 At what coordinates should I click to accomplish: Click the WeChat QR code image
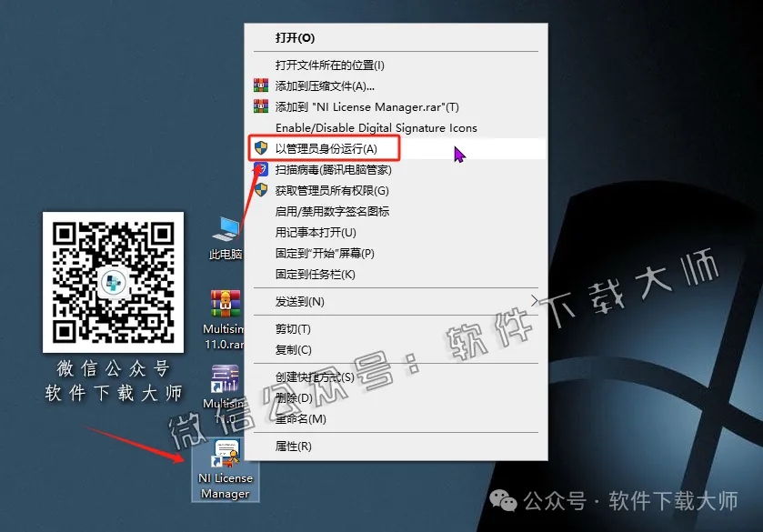tap(113, 282)
